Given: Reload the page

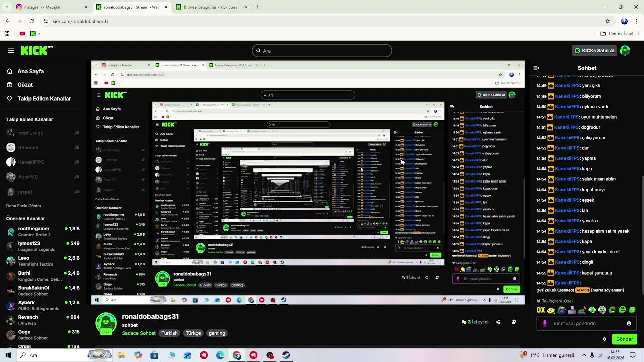Looking at the screenshot, I should click(x=31, y=21).
